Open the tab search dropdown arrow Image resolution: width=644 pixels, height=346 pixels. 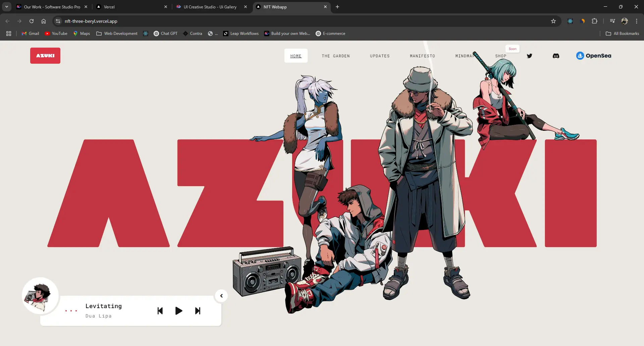coord(6,7)
